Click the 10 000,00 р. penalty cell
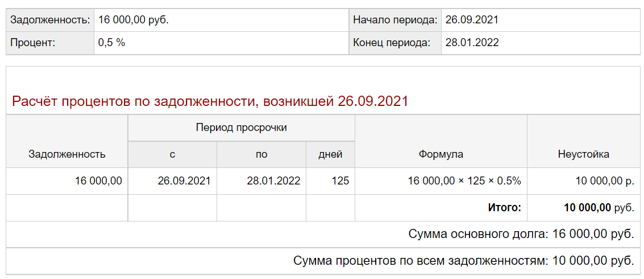The width and height of the screenshot is (644, 279). click(x=604, y=181)
